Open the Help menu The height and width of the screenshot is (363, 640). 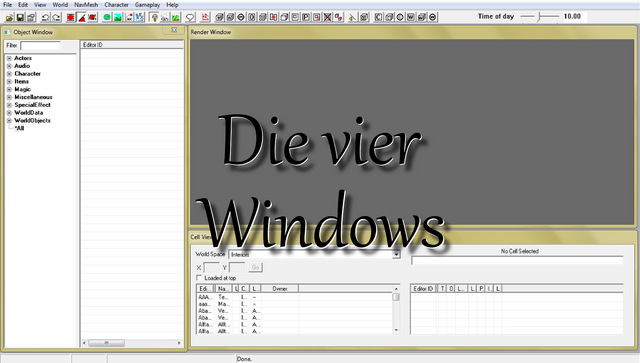coord(172,5)
